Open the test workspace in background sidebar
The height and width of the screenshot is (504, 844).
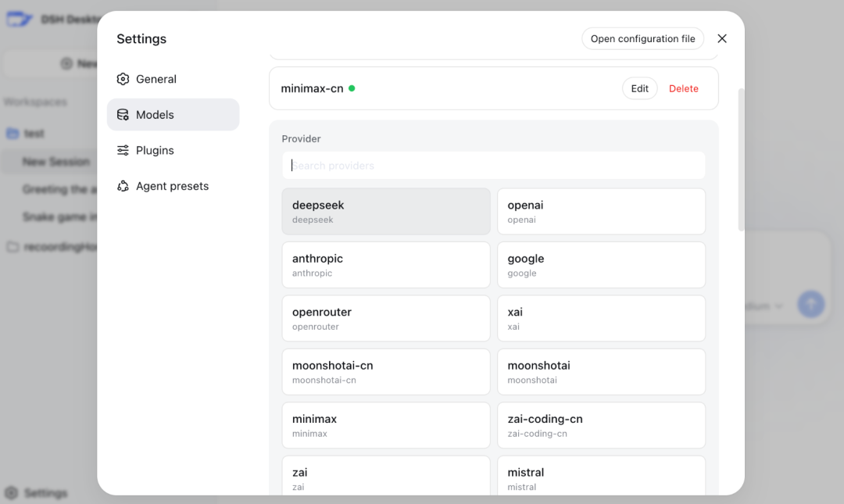(34, 134)
